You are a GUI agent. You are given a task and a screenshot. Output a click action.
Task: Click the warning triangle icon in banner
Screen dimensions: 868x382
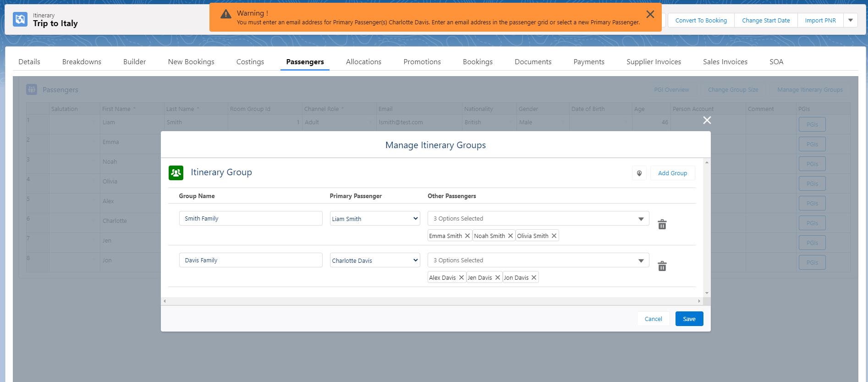[x=226, y=14]
